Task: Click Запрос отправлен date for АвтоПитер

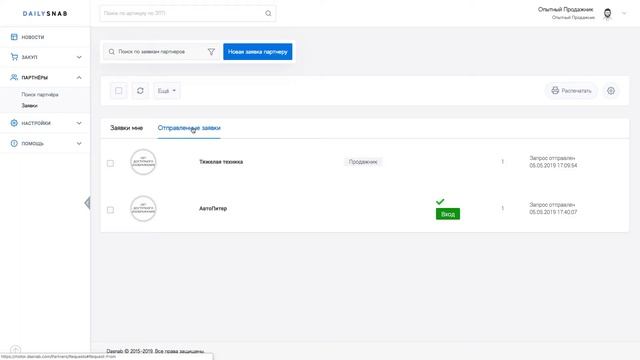Action: [x=553, y=208]
